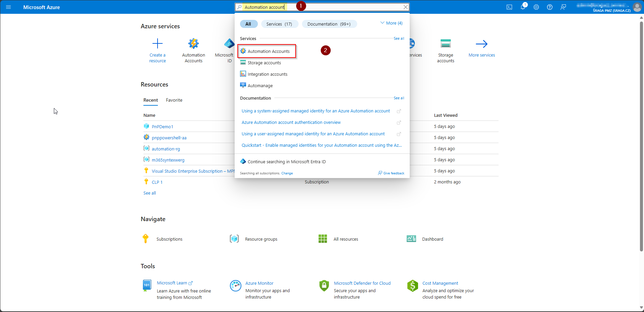Open Storage accounts service tile icon
The image size is (644, 312).
tap(446, 44)
